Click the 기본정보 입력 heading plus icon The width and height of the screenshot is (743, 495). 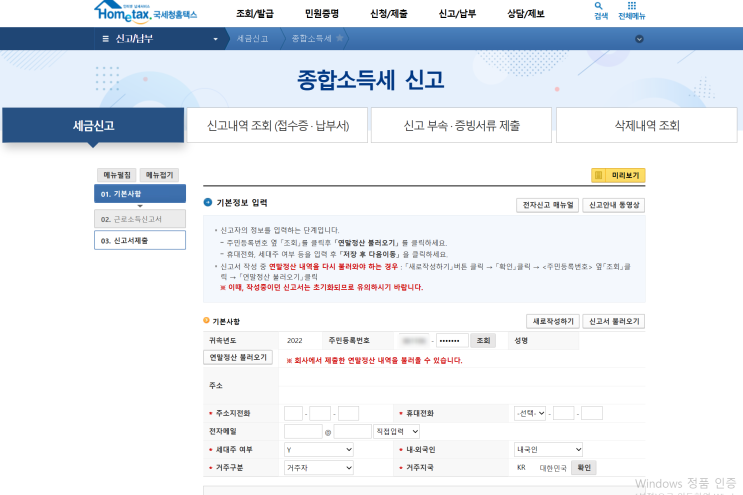(x=208, y=202)
